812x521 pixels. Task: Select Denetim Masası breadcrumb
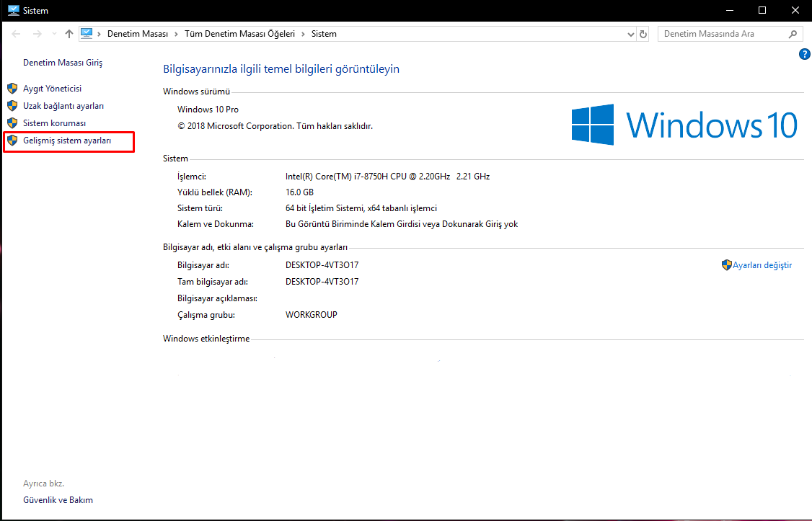point(138,34)
